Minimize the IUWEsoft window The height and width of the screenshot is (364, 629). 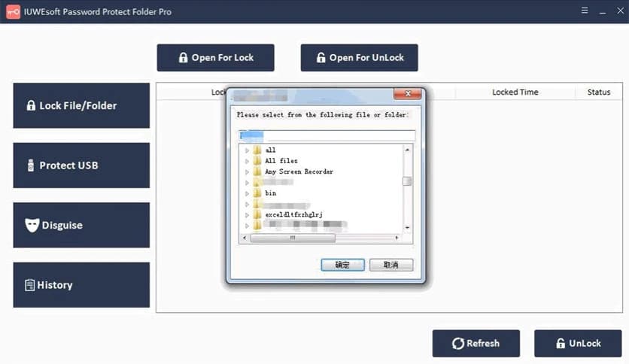point(603,11)
